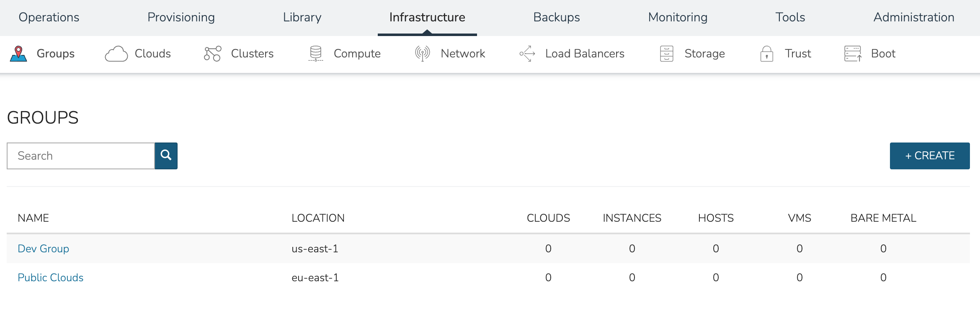The height and width of the screenshot is (311, 980).
Task: Open the Operations menu tab
Action: click(x=49, y=17)
